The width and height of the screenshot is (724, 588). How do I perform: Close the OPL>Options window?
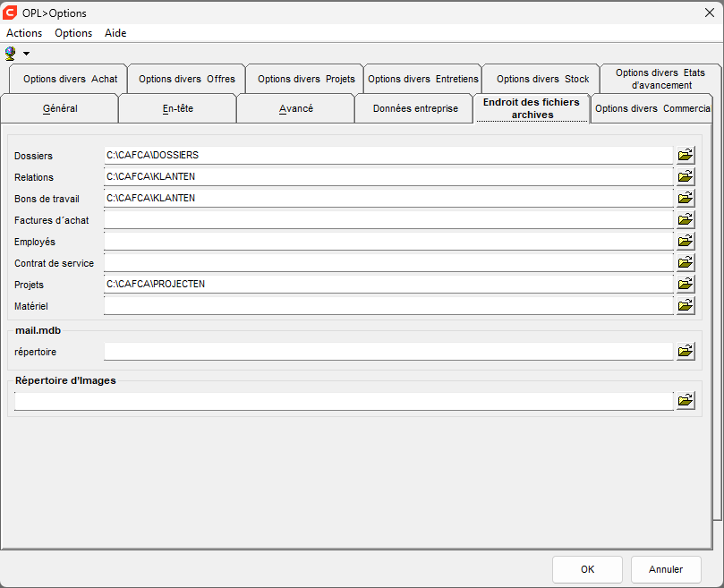(x=710, y=13)
